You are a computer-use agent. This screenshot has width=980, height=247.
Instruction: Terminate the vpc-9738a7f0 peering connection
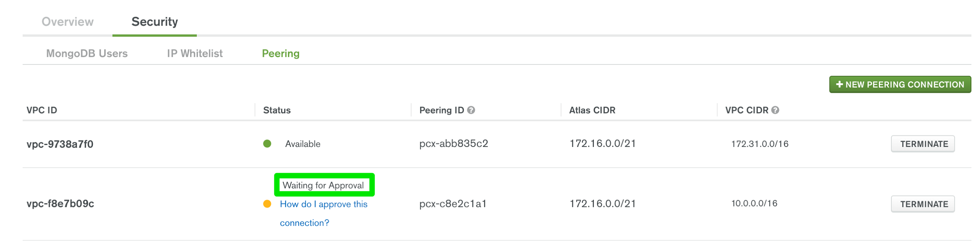pyautogui.click(x=923, y=144)
